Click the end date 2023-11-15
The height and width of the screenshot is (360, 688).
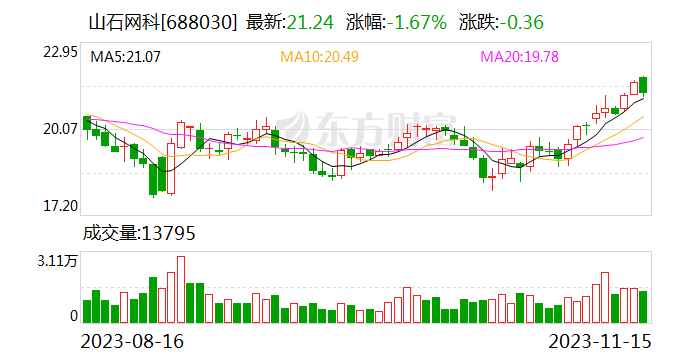[600, 341]
